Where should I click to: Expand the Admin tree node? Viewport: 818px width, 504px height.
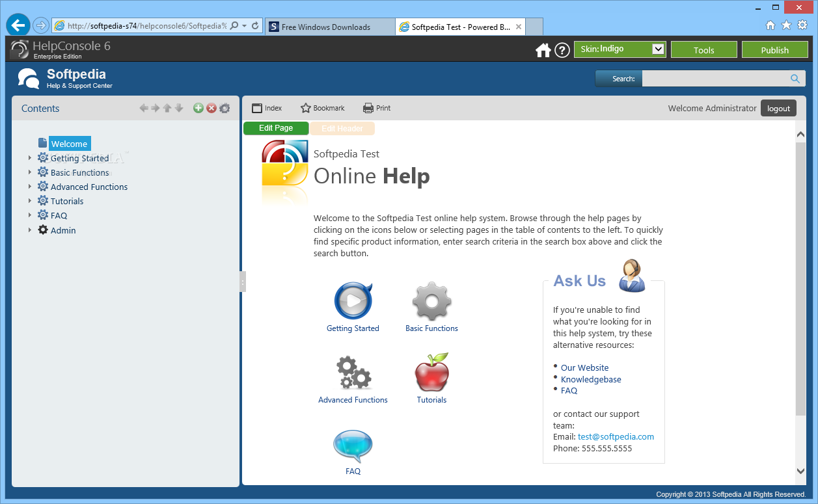(29, 230)
